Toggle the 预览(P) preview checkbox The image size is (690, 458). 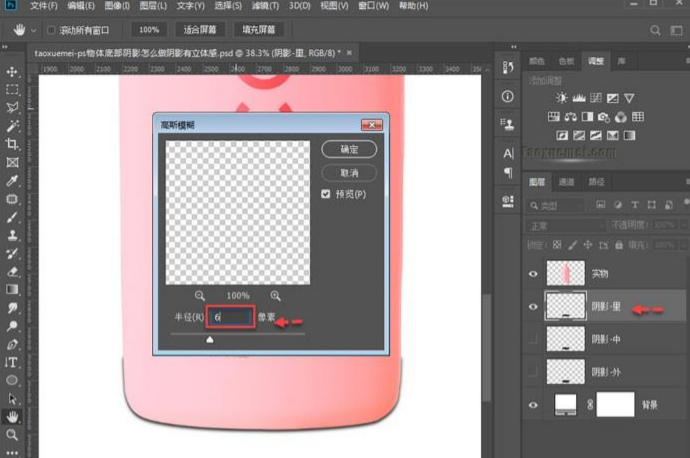(326, 194)
